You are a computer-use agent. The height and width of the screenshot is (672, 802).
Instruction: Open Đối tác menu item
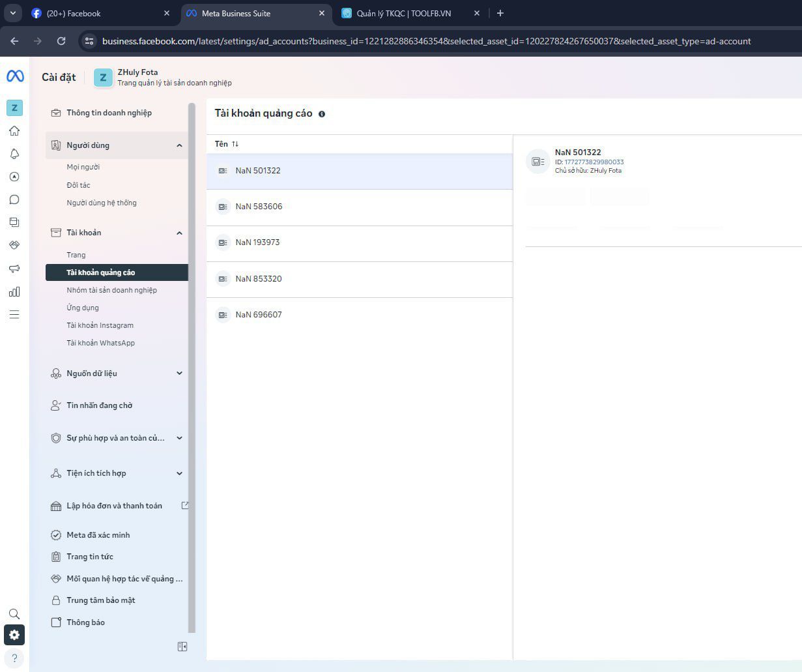[x=78, y=185]
